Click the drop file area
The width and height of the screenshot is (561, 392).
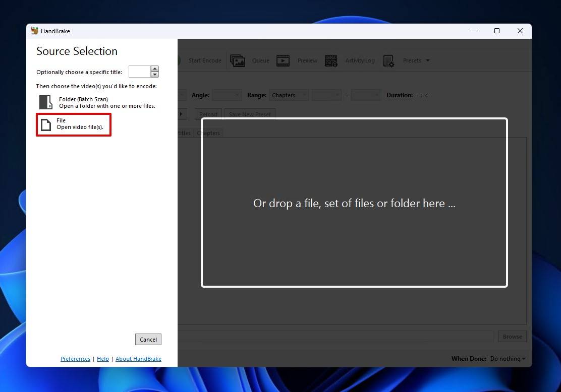354,203
